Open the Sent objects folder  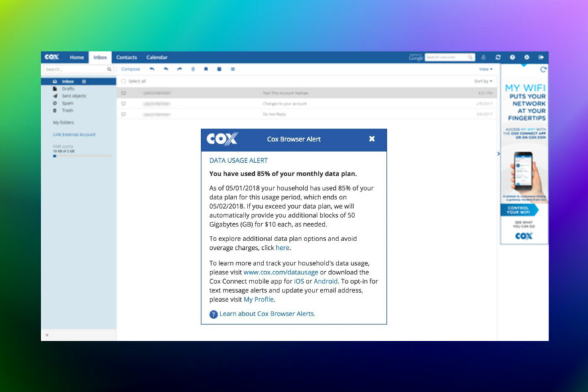[74, 96]
